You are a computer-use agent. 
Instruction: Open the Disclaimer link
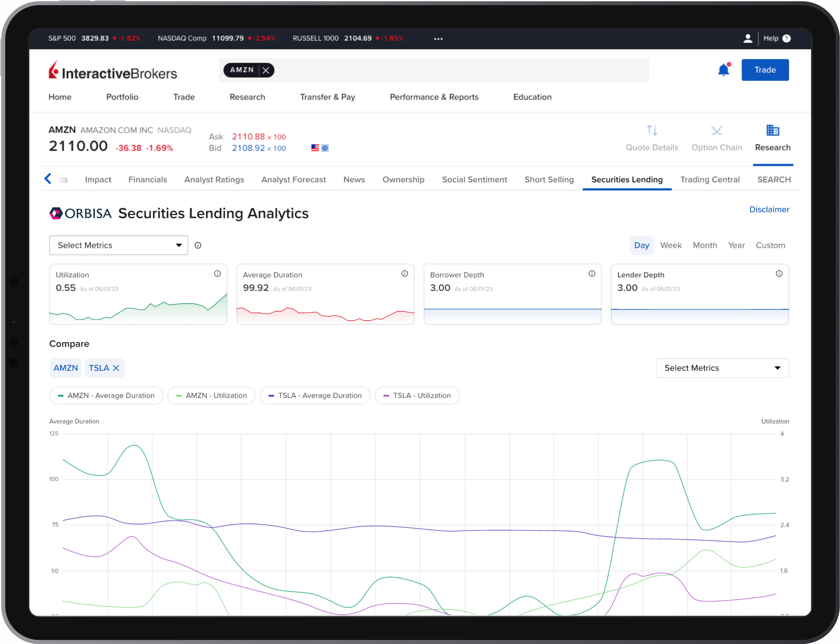point(769,209)
